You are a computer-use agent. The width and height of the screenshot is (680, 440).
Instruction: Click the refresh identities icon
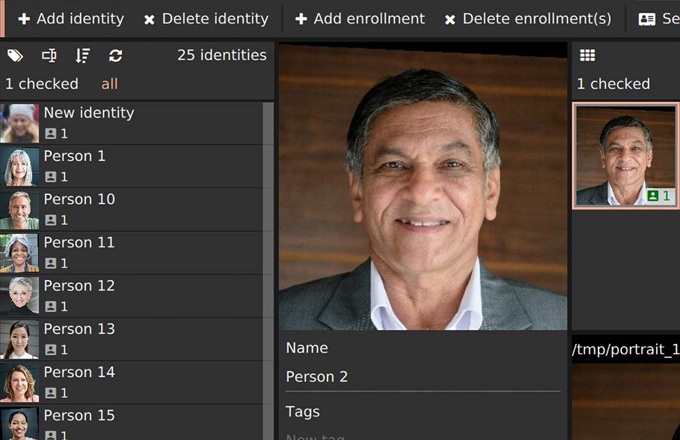(x=116, y=56)
